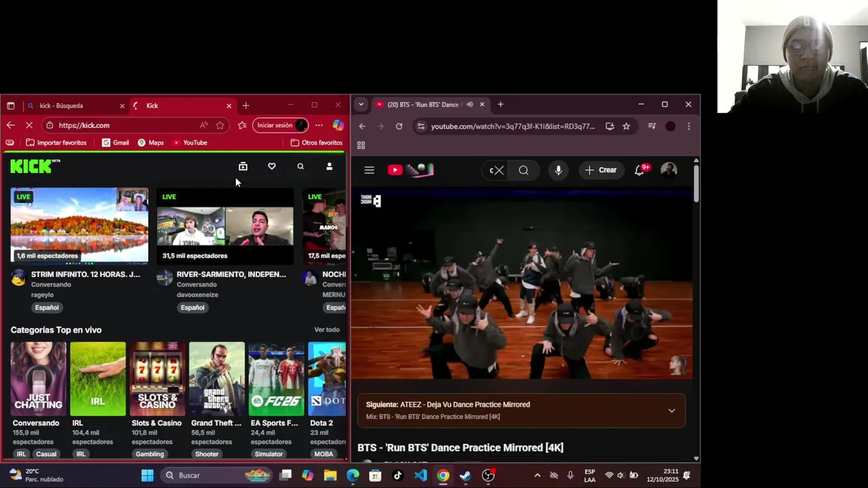
Task: Go to YouTube home logo
Action: pyautogui.click(x=410, y=170)
